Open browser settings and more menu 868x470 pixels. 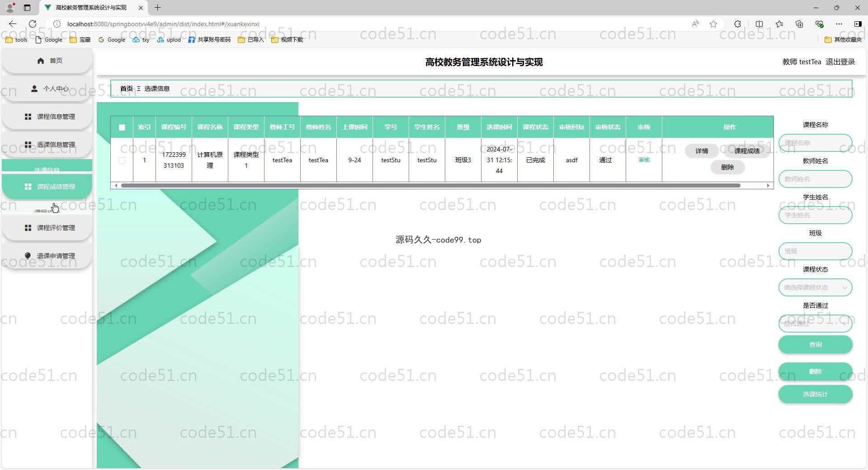tap(839, 24)
